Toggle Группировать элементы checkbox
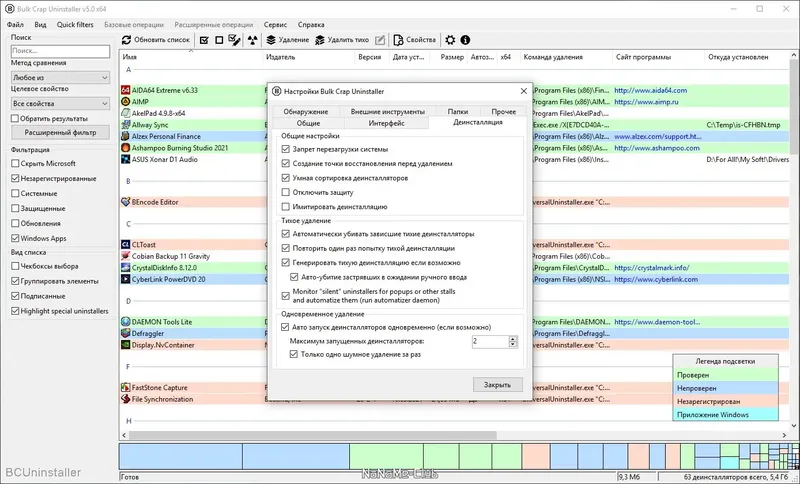800x484 pixels. point(15,281)
